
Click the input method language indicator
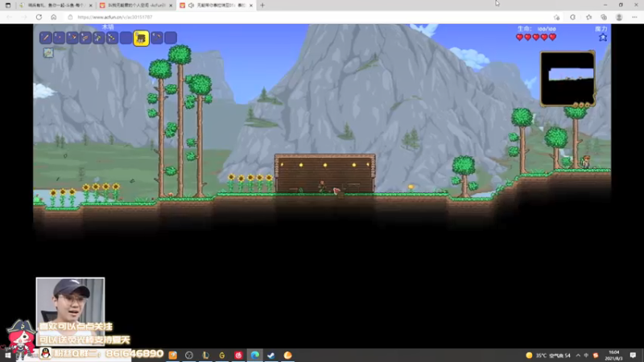pyautogui.click(x=586, y=356)
